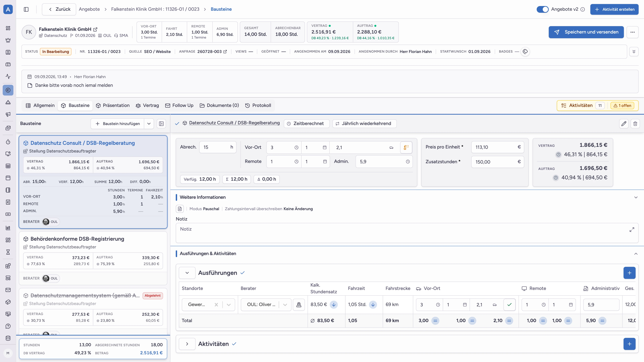Toggle the sidebar panel icon next to Zurück
Screen dimensions: 644x362
[26, 9]
